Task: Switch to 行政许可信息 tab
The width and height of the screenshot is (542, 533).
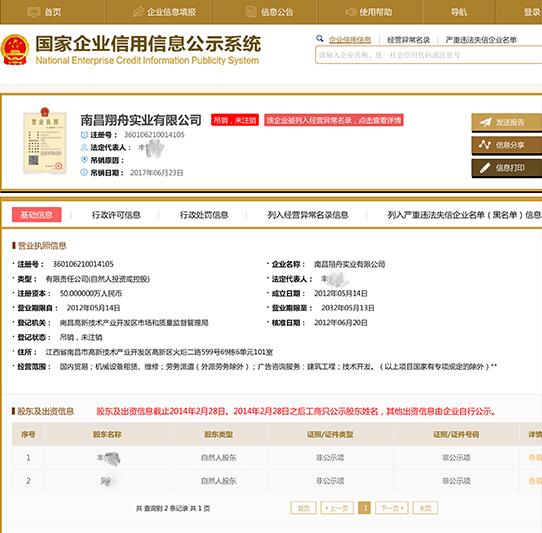Action: [116, 215]
